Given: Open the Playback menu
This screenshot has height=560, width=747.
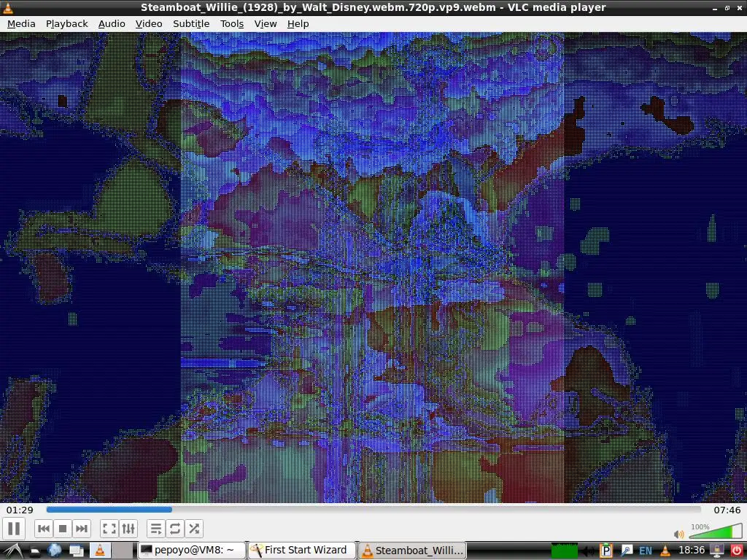Looking at the screenshot, I should pos(66,24).
